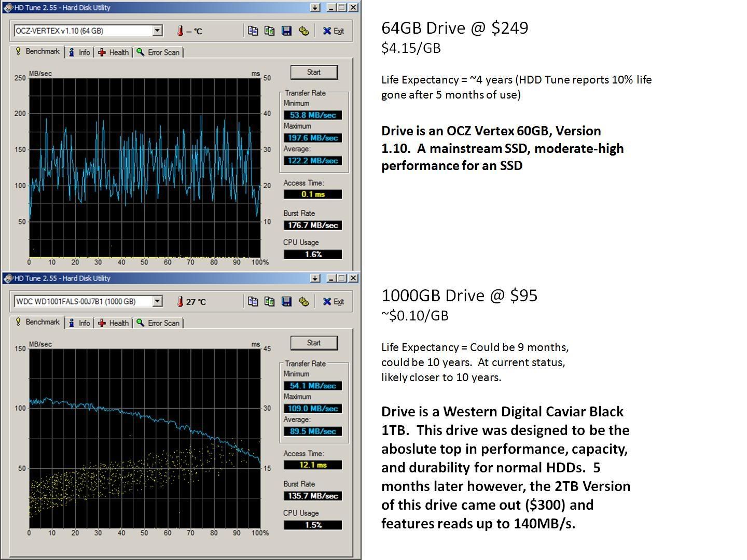
Task: Select average value 122.2 MB/sec
Action: point(313,161)
